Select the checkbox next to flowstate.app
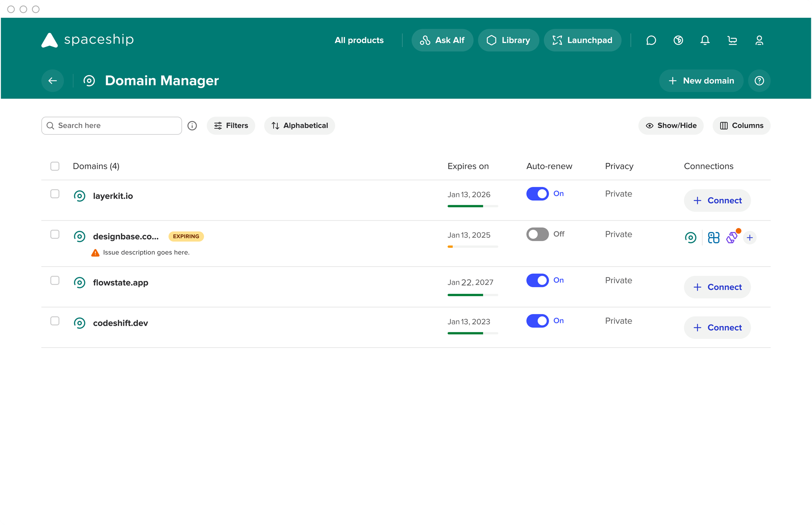This screenshot has height=525, width=812. click(x=55, y=281)
